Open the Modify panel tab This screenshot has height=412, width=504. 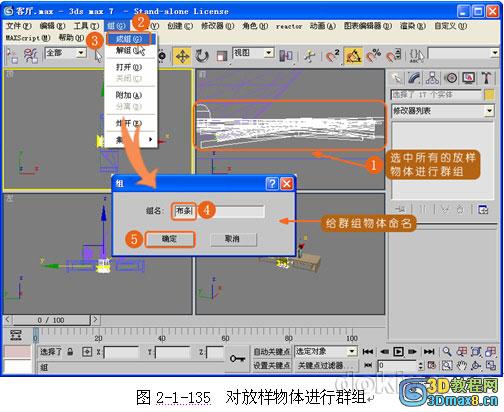[414, 78]
